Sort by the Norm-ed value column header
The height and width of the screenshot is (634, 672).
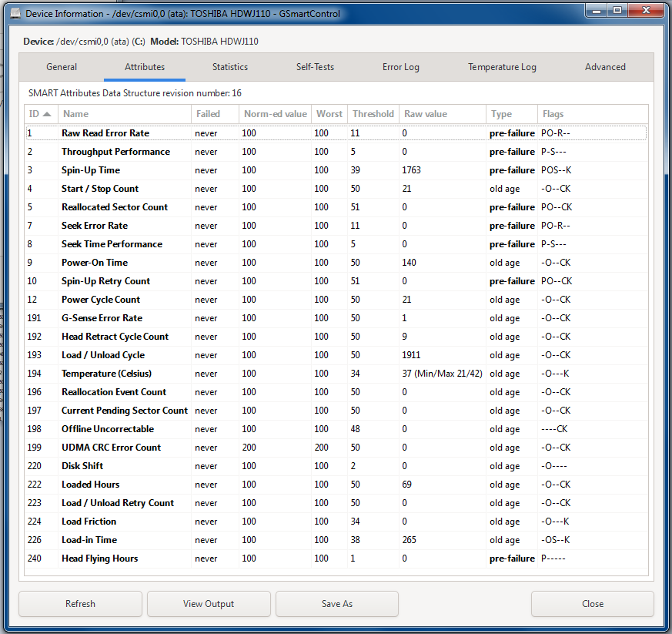(275, 114)
